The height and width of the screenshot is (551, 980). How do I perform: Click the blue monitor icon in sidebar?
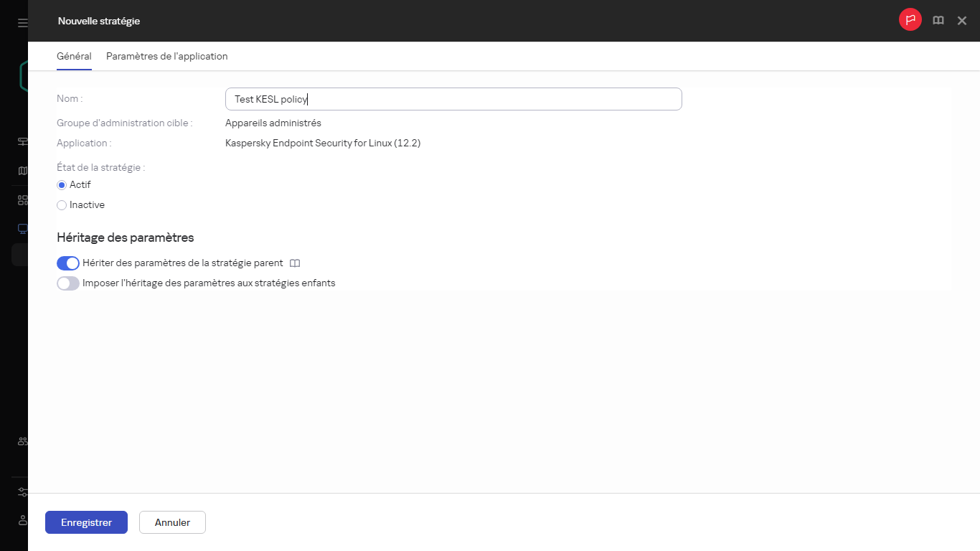[x=22, y=229]
